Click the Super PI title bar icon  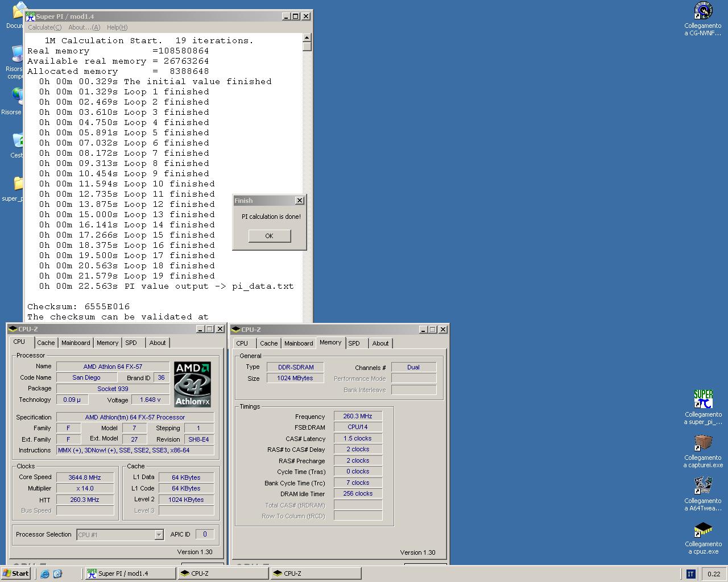click(x=30, y=16)
